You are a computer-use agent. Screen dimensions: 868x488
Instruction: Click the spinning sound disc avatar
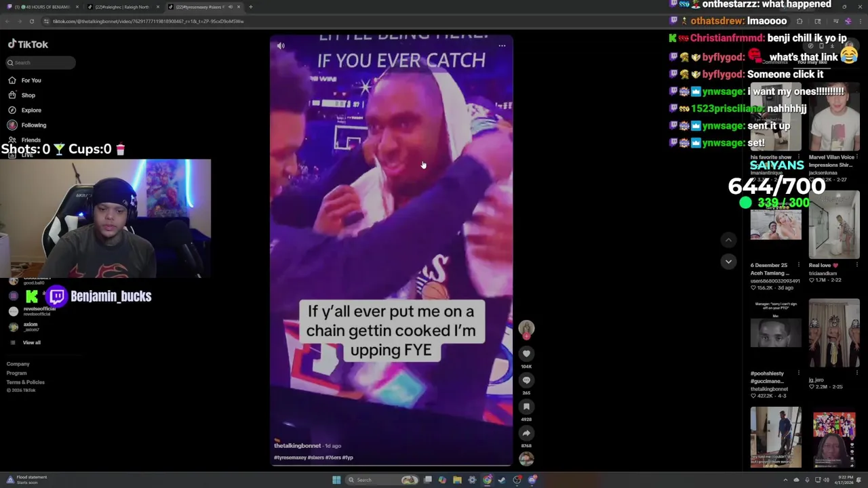526,458
